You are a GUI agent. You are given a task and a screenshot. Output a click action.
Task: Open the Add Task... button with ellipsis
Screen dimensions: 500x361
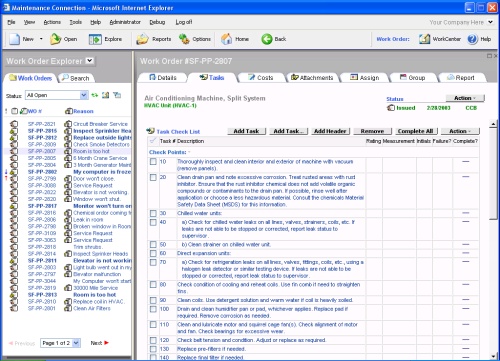289,131
